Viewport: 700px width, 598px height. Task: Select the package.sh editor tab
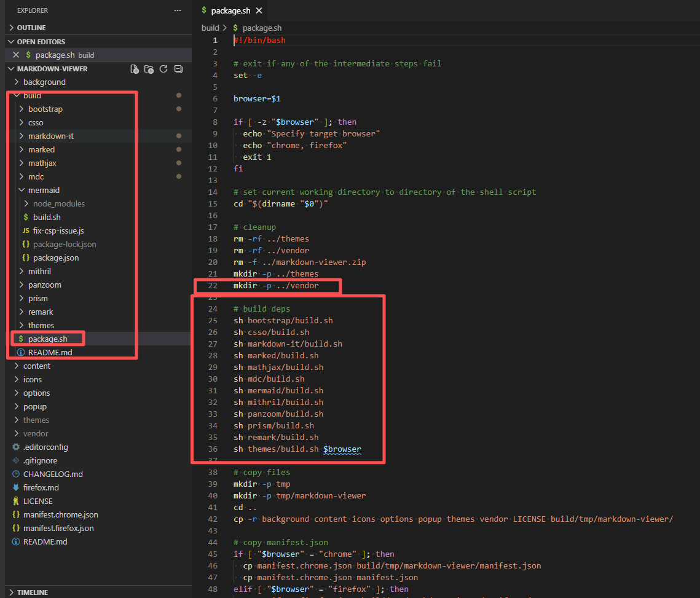[232, 10]
